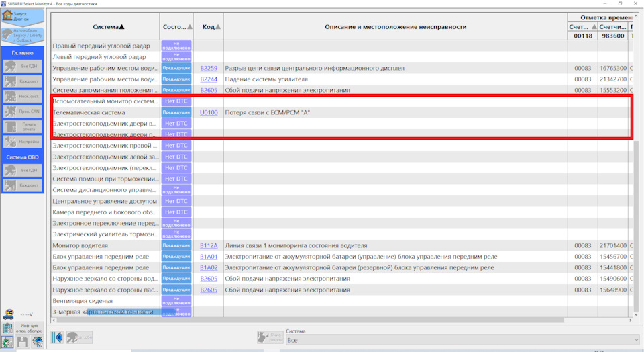Screen dimensions: 644x352
Task: Click the Инф-ция о тех. обслуж. button
Action: click(x=29, y=328)
